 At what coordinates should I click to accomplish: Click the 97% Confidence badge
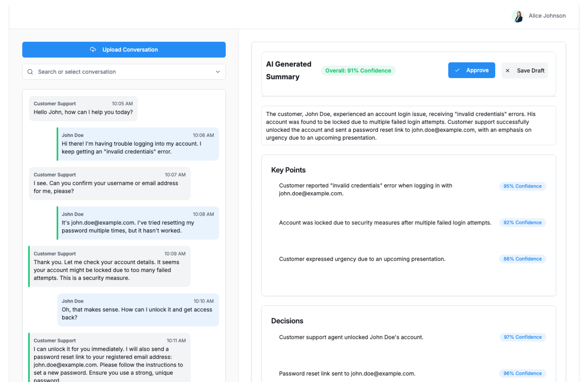tap(522, 337)
